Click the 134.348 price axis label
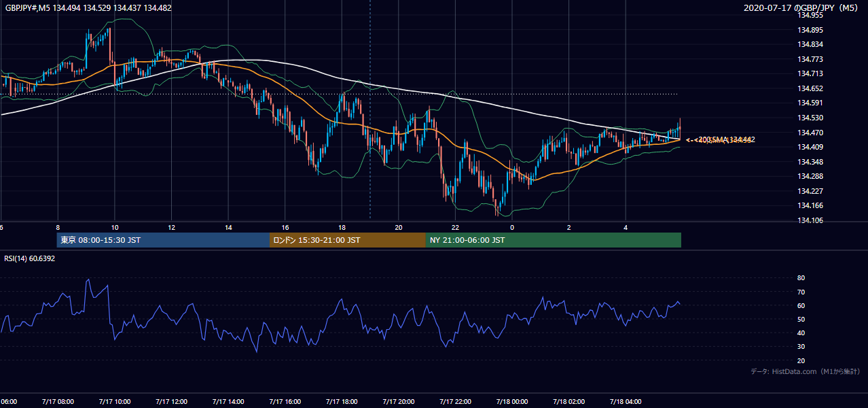Image resolution: width=868 pixels, height=408 pixels. point(810,162)
